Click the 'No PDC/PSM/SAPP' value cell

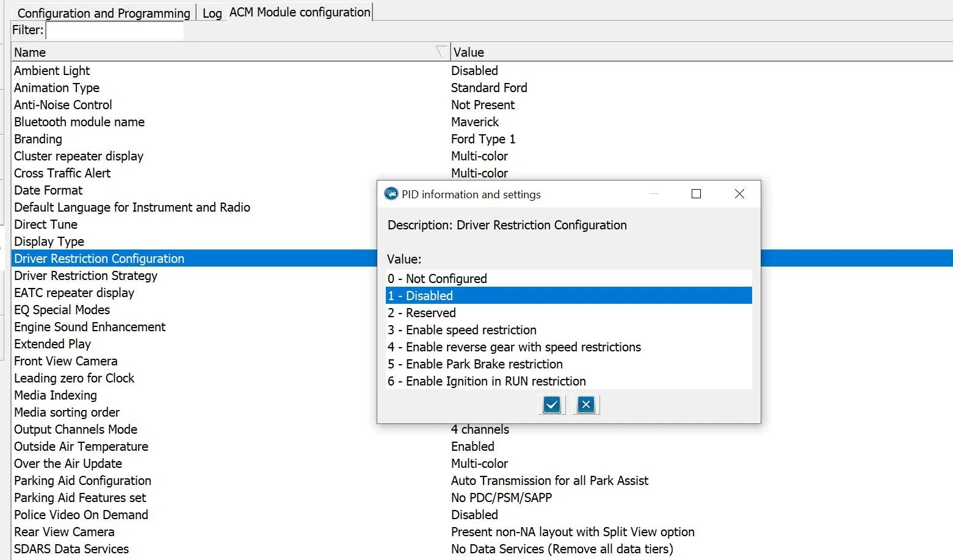pos(501,498)
